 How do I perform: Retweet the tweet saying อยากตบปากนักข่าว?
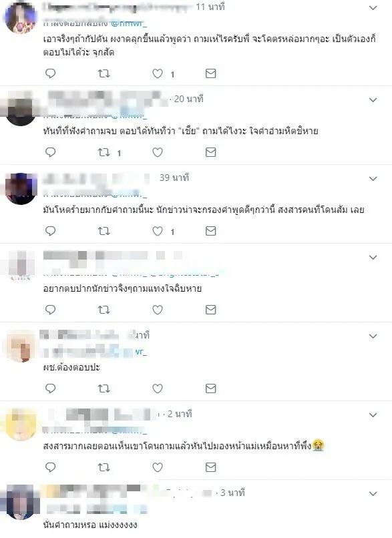(104, 310)
